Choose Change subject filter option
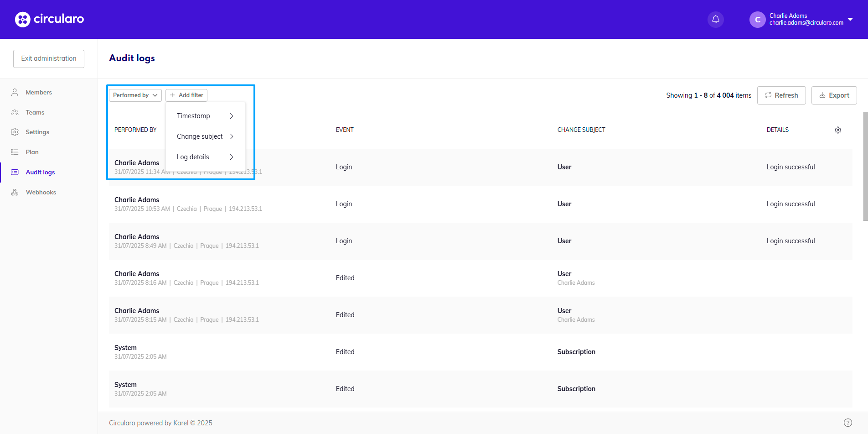Viewport: 868px width, 434px height. 205,136
